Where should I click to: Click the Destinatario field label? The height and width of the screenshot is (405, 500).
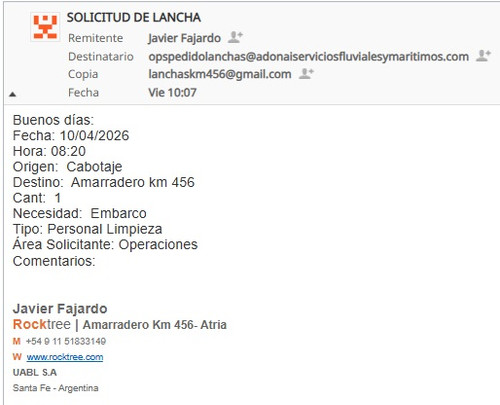[101, 56]
